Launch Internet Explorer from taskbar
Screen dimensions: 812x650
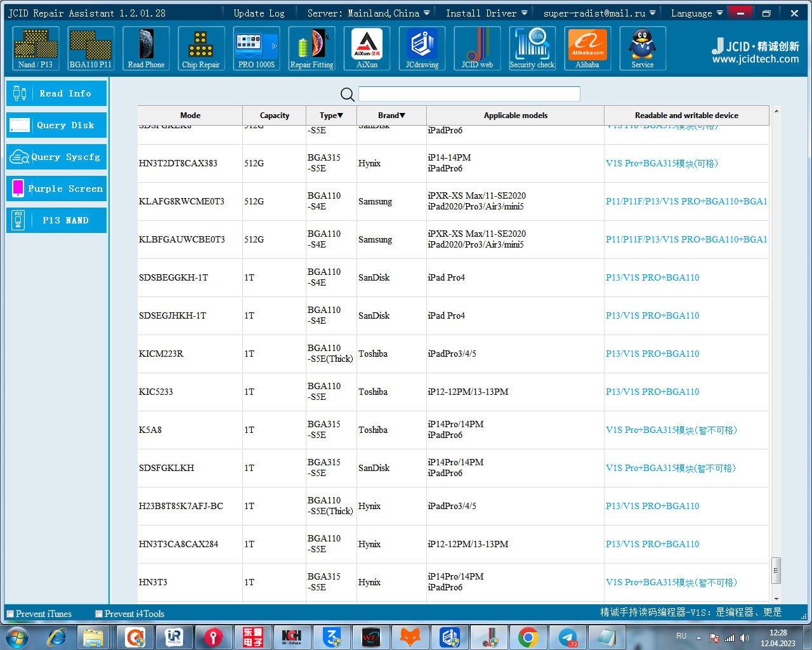[x=57, y=637]
